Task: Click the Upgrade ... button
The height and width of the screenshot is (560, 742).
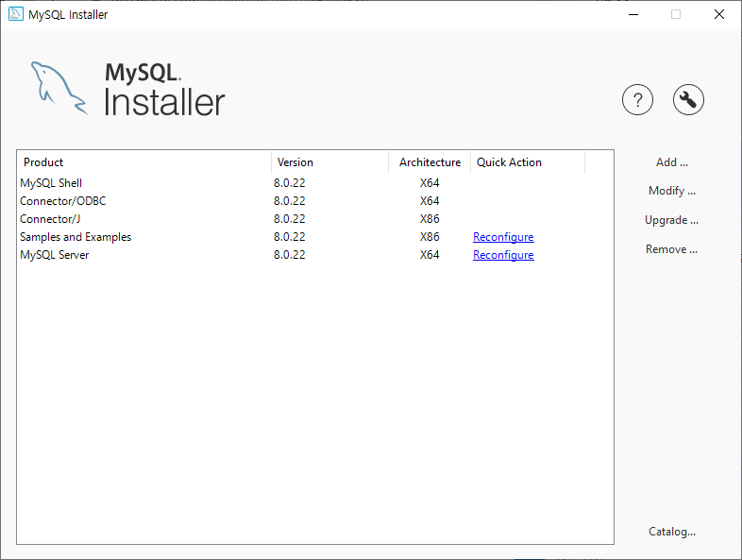Action: pyautogui.click(x=671, y=220)
